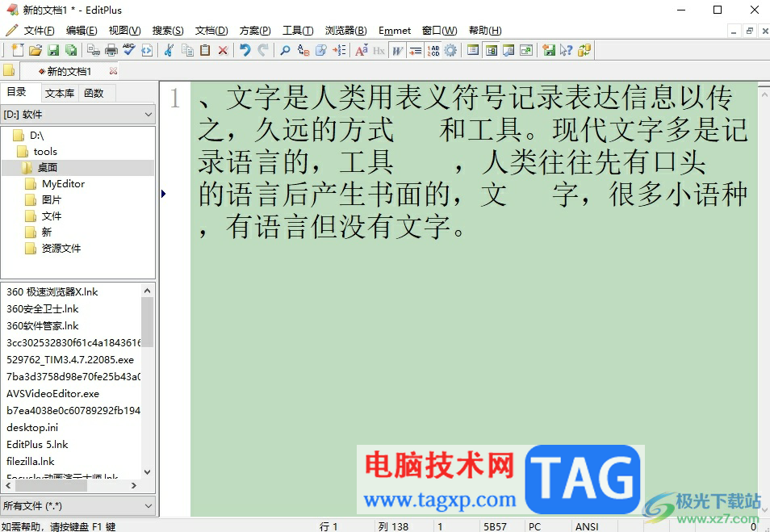Create a new document with the New icon

(18, 50)
